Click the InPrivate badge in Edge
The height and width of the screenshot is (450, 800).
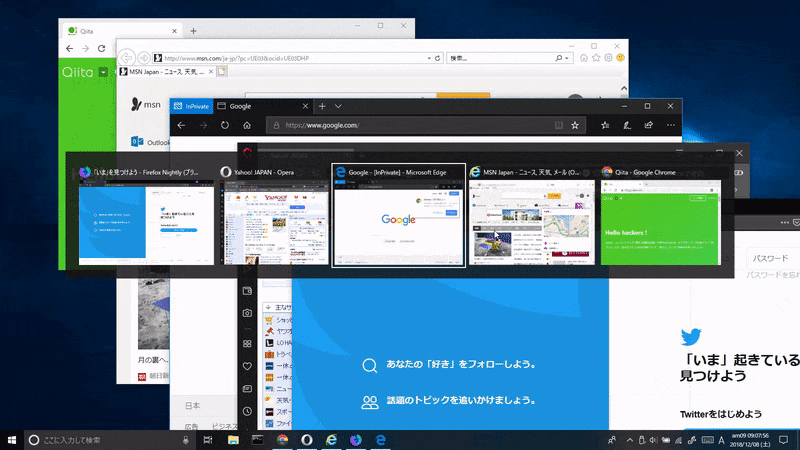click(191, 106)
